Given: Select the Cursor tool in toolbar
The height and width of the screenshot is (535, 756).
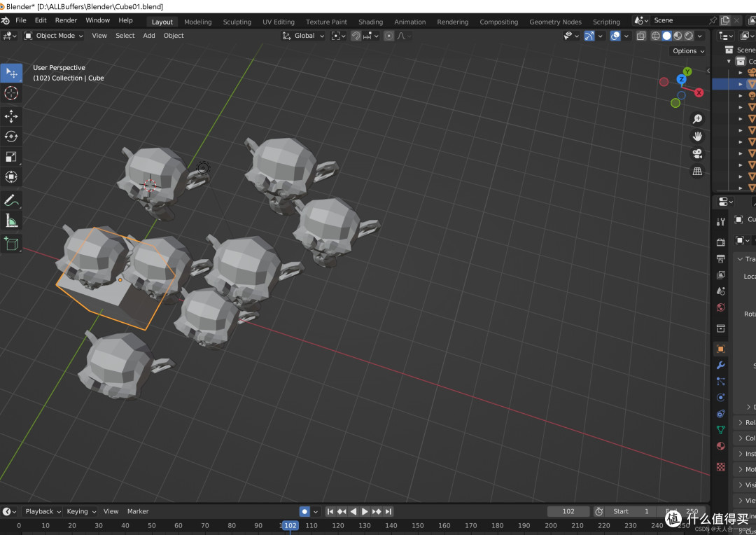Looking at the screenshot, I should tap(11, 93).
